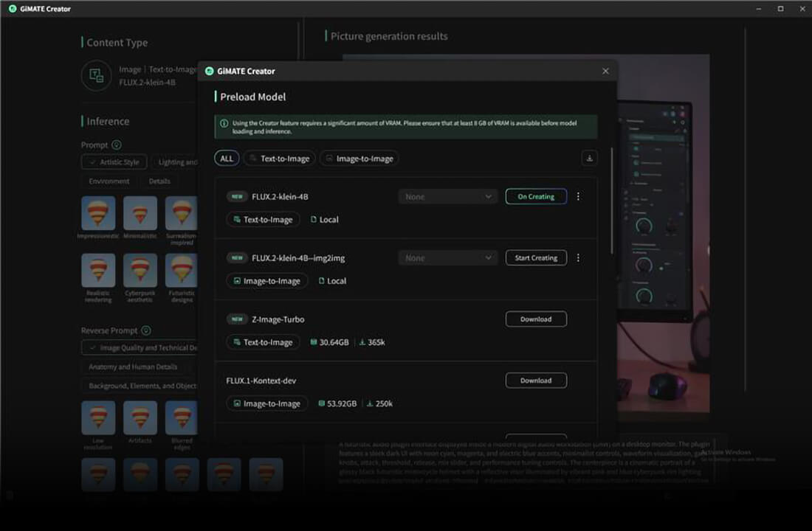Open the more options menu for FLUX.2-klein-4B
The image size is (812, 531).
click(x=579, y=197)
